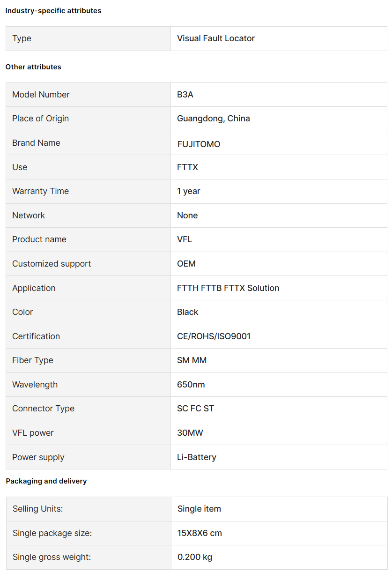Click the FUJITOMO brand name value
The height and width of the screenshot is (573, 392).
[x=199, y=144]
